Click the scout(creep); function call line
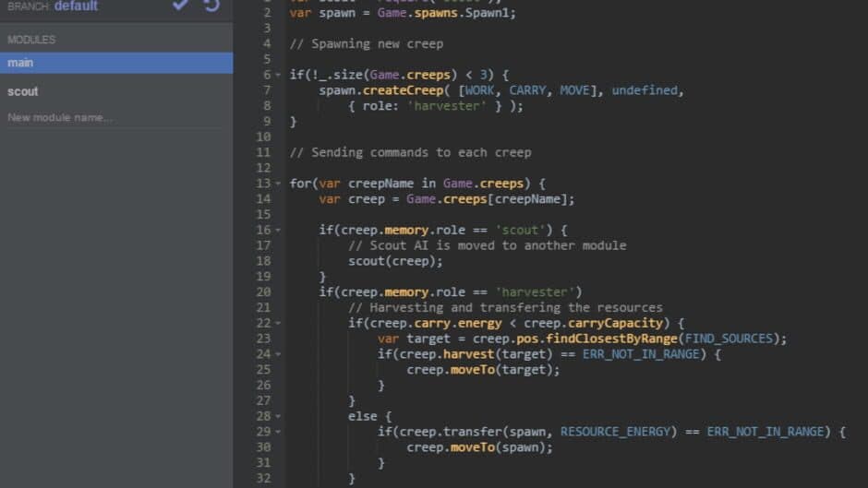This screenshot has width=868, height=488. pyautogui.click(x=395, y=261)
